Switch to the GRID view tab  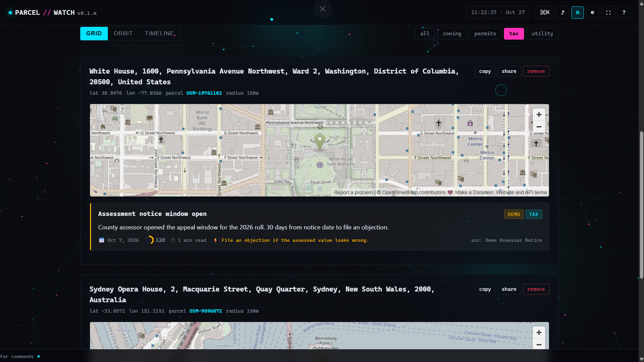(x=94, y=33)
